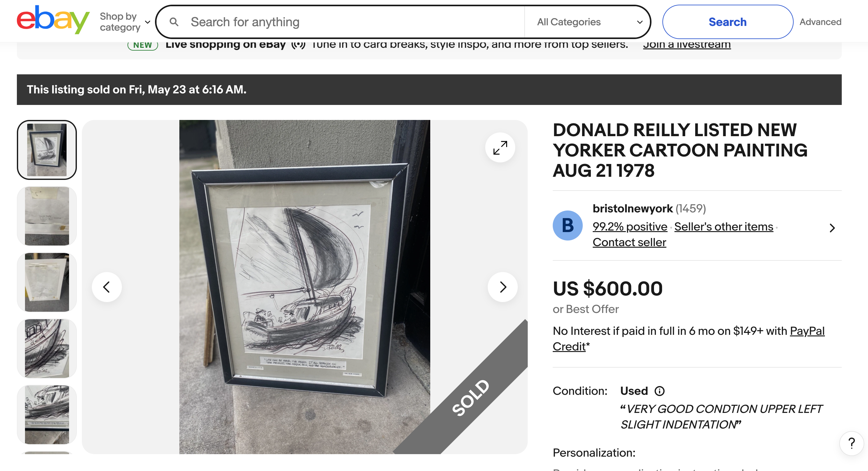The image size is (868, 471).
Task: Select the fourth thumbnail showing the signature close-up
Action: point(47,348)
